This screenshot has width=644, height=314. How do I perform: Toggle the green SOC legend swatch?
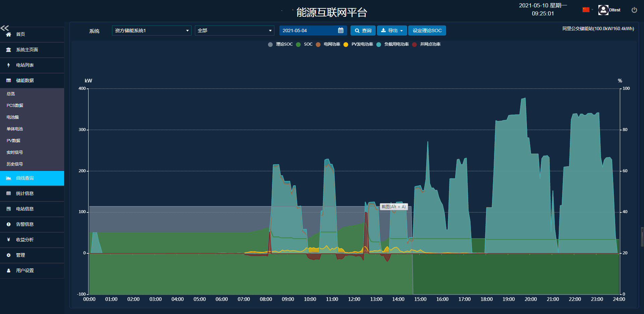click(x=298, y=45)
